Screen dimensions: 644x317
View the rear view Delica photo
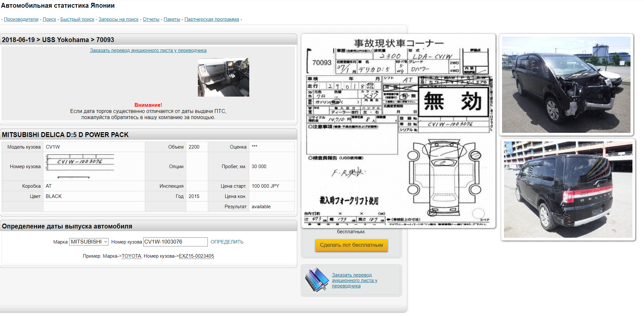coord(568,190)
